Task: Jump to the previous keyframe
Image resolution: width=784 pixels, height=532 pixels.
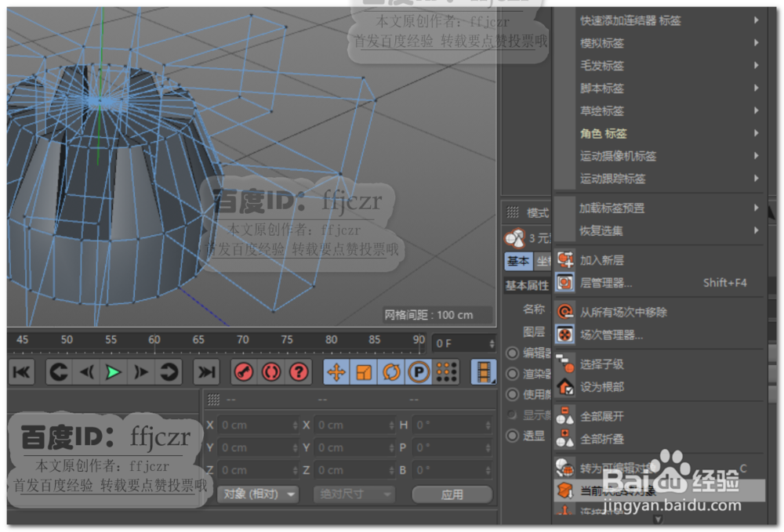Action: pos(59,372)
